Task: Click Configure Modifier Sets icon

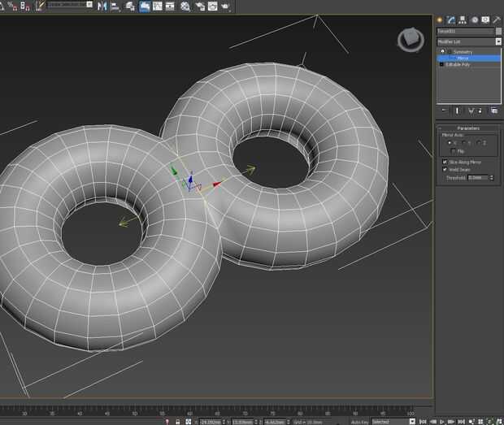Action: (494, 110)
